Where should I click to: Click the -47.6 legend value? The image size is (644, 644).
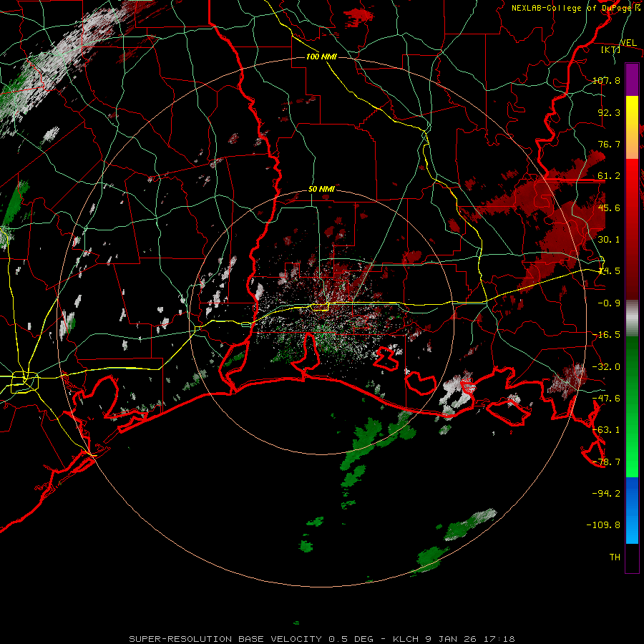[606, 399]
